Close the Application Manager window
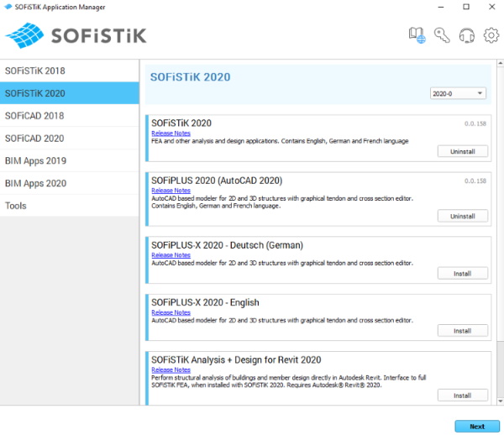Viewport: 504px width, 435px height. 491,7
